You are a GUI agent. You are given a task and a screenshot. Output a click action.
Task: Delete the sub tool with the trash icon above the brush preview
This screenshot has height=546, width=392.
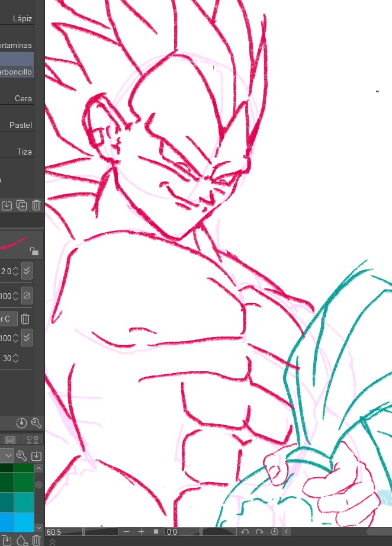[x=36, y=205]
